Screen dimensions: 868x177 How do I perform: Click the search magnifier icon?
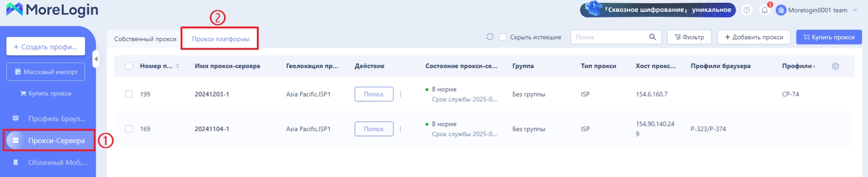pyautogui.click(x=652, y=37)
